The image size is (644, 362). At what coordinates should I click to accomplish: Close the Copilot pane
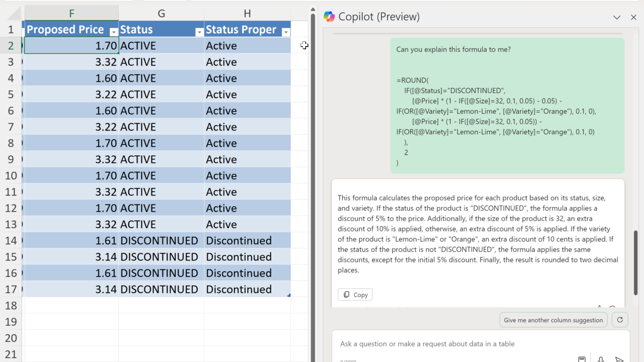pos(633,17)
